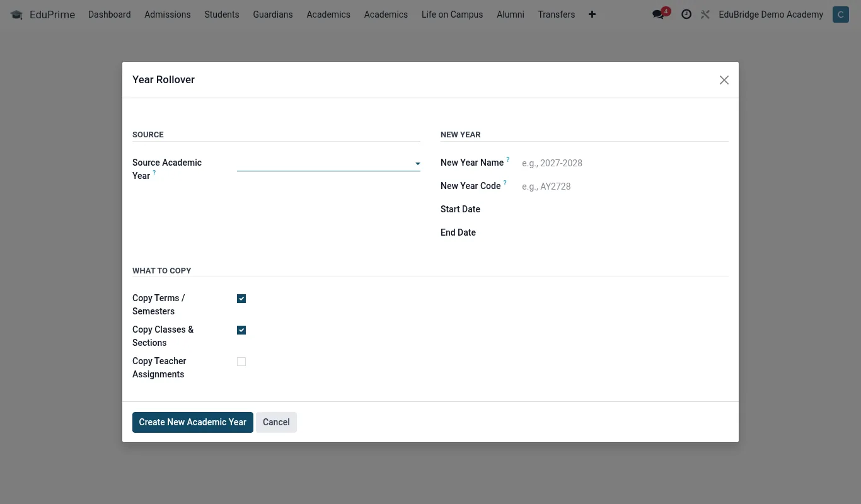
Task: Show help tooltip for Source Academic Year
Action: tap(154, 173)
